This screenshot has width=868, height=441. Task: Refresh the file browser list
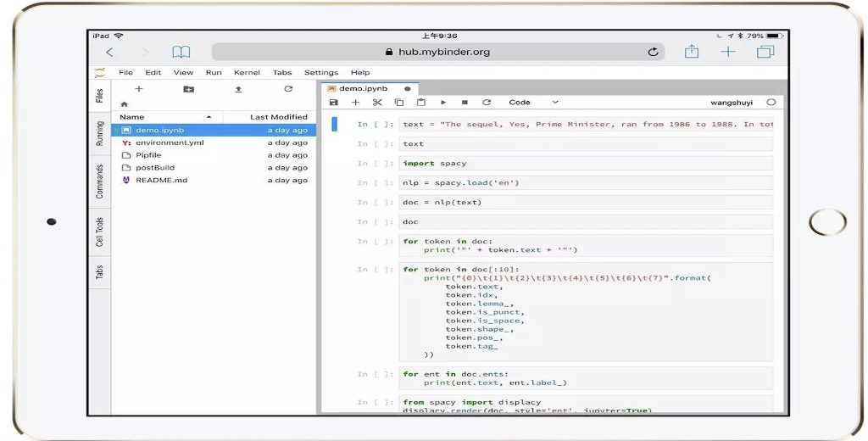[288, 89]
